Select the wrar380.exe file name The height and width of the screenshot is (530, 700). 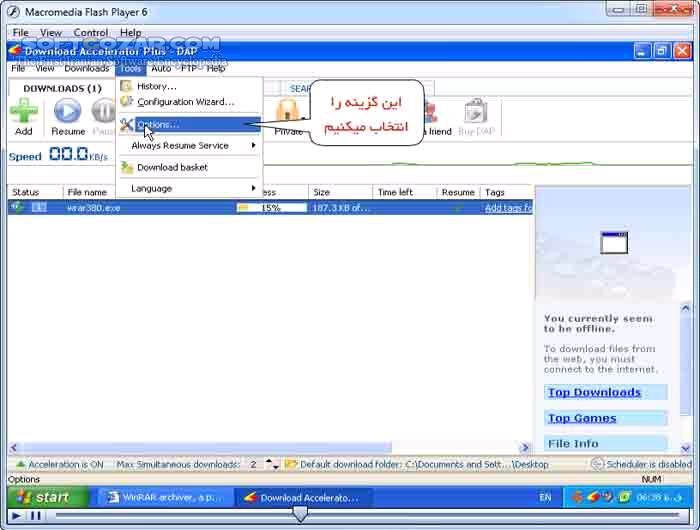point(93,208)
